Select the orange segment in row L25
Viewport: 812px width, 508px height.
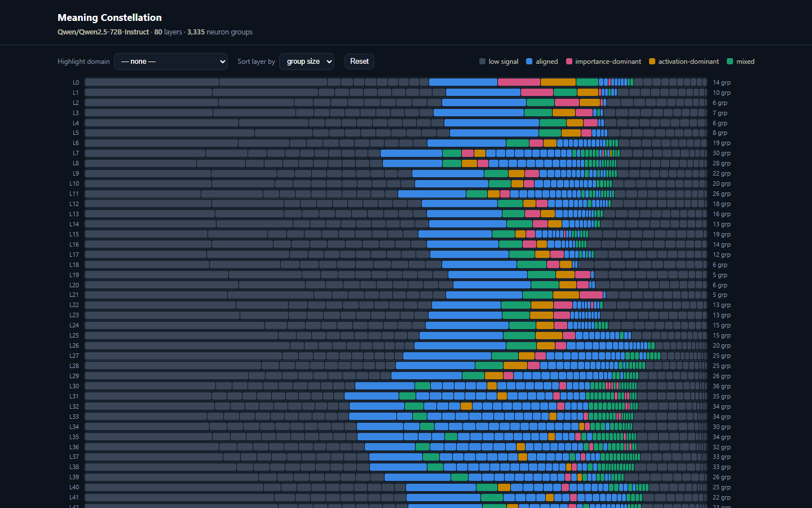(549, 336)
